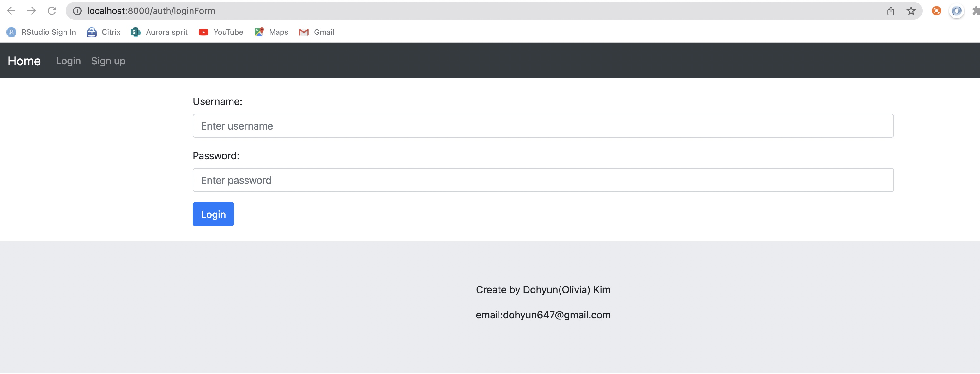Go back with the browser back arrow
The width and height of the screenshot is (980, 374).
(11, 11)
